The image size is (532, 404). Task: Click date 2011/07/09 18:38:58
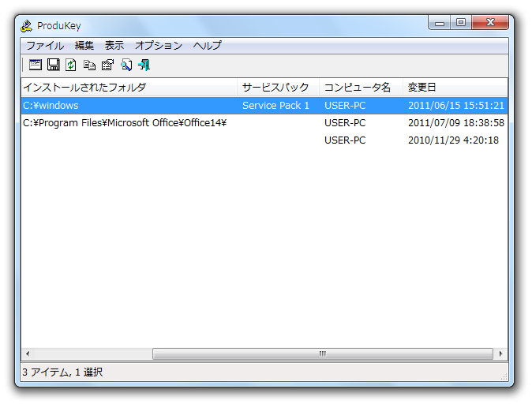pos(456,123)
